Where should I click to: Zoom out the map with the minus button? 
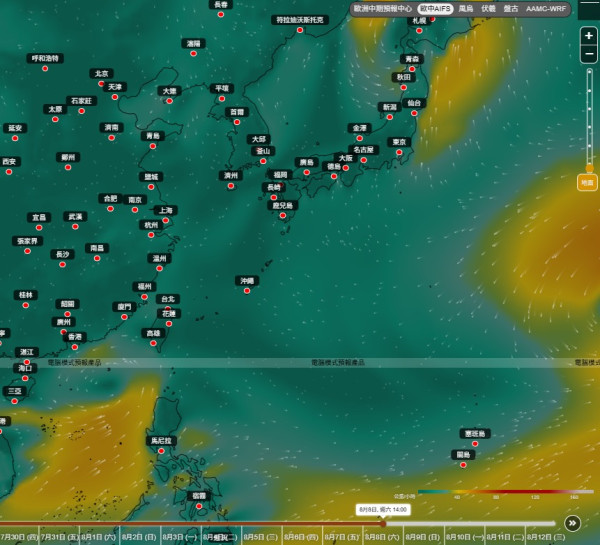click(x=589, y=54)
